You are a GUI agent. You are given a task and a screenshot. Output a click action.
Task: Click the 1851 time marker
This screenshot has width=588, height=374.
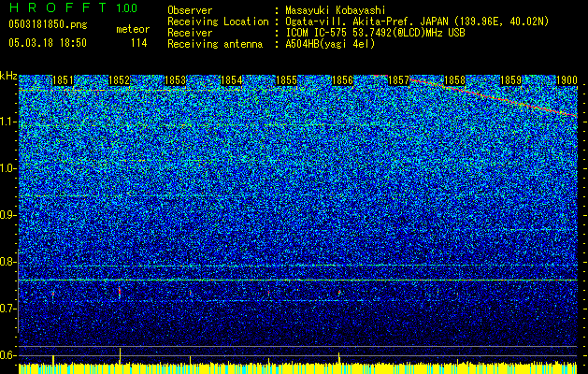[63, 80]
